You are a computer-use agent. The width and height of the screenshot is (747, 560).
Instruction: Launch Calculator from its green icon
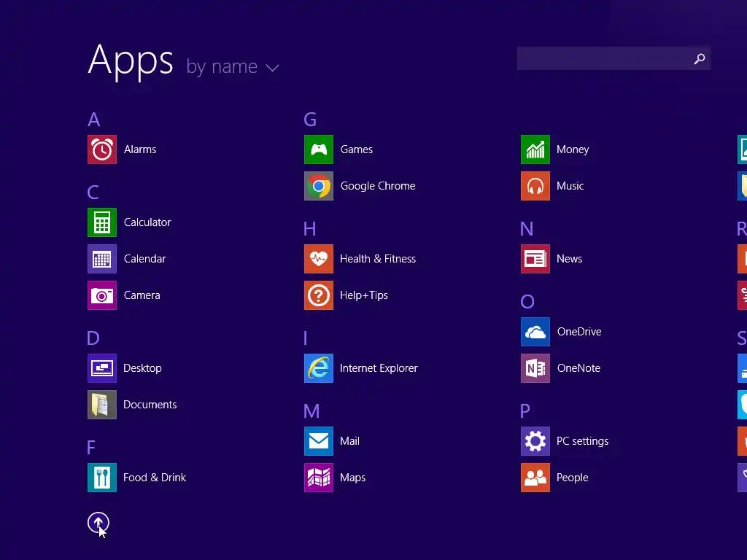pyautogui.click(x=102, y=222)
